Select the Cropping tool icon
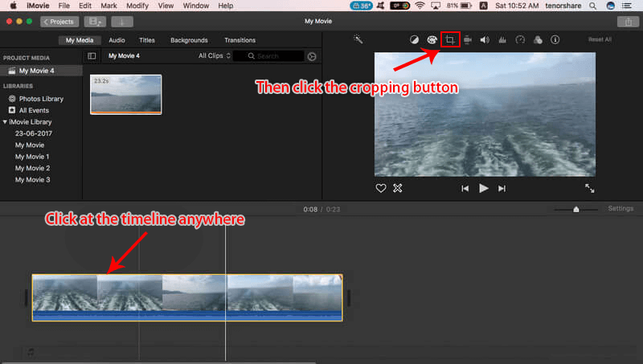This screenshot has width=643, height=364. 450,39
